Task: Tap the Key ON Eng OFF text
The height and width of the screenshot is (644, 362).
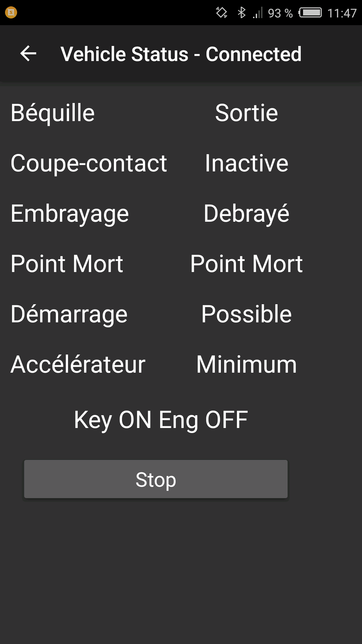Action: click(161, 420)
